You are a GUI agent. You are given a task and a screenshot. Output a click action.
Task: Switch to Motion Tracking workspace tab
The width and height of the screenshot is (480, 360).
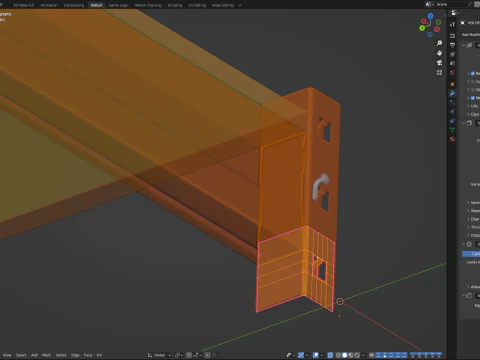tap(148, 5)
